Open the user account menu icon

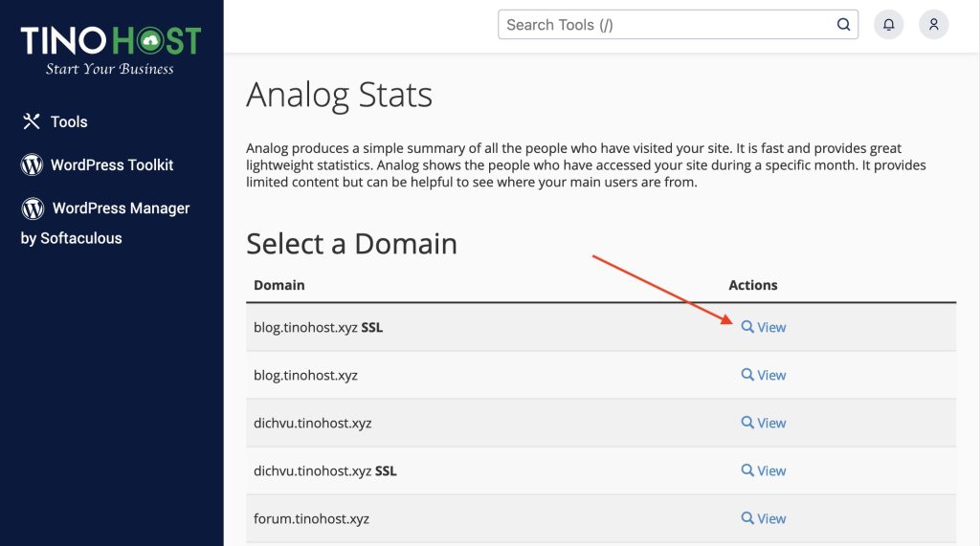933,24
